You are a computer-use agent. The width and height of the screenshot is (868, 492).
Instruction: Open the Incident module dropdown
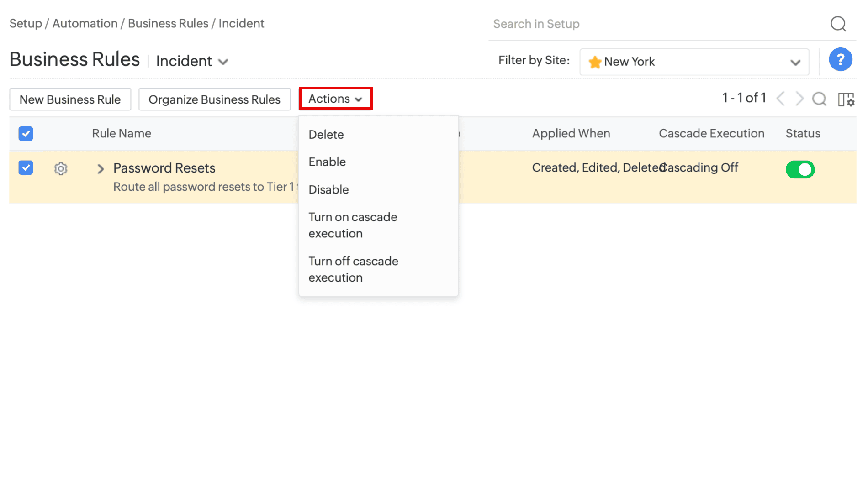[192, 61]
